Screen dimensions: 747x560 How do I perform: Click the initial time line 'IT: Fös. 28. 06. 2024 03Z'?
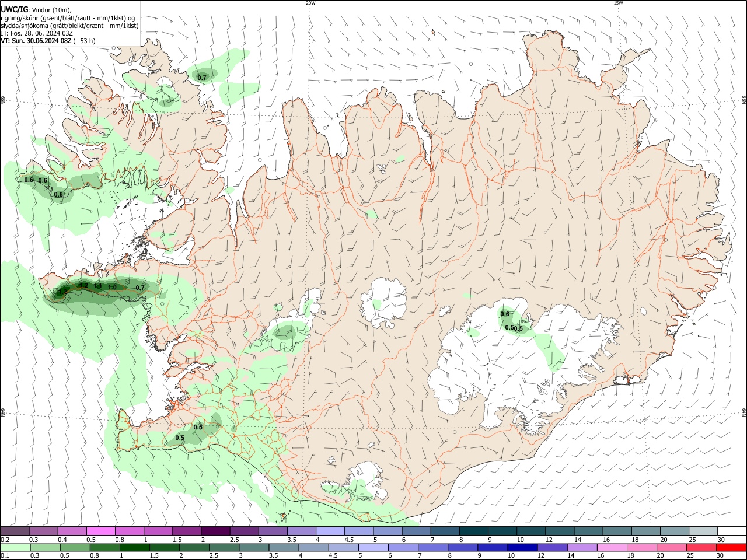[x=37, y=33]
